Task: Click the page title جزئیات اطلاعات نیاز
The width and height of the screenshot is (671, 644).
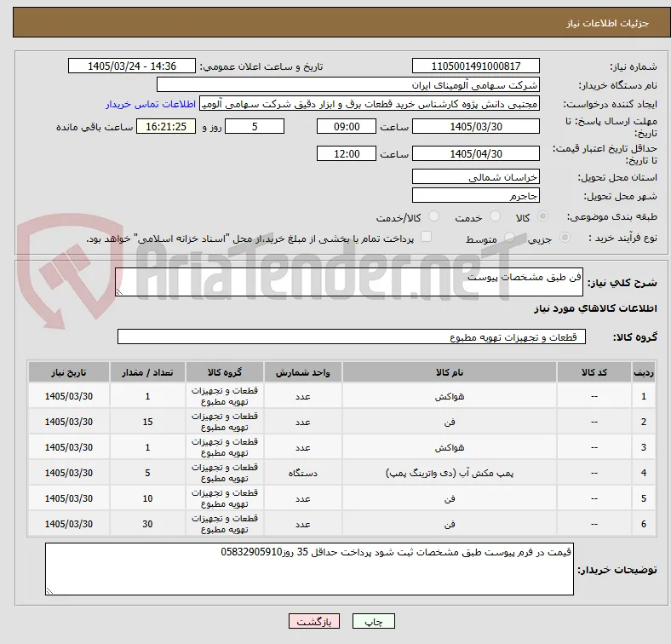Action: click(x=608, y=23)
